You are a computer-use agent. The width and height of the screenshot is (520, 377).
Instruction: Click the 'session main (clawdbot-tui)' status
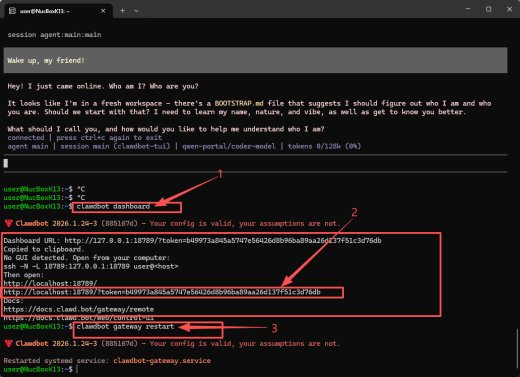(x=115, y=146)
